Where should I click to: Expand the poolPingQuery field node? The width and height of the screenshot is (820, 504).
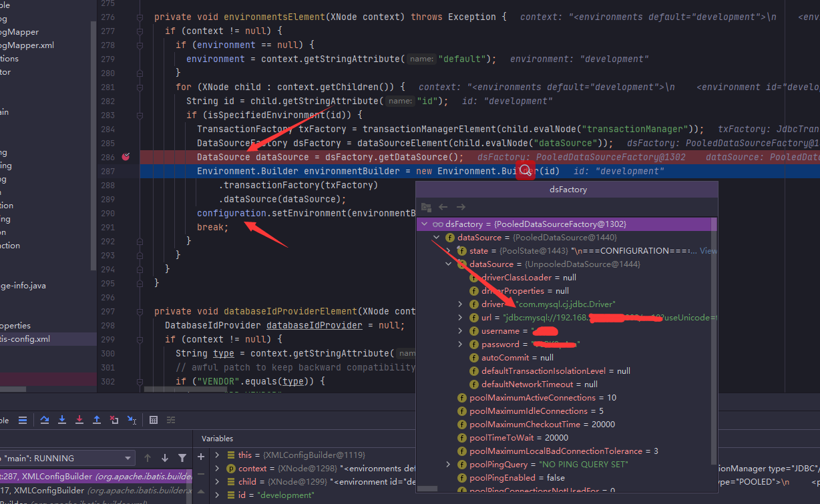coord(448,465)
